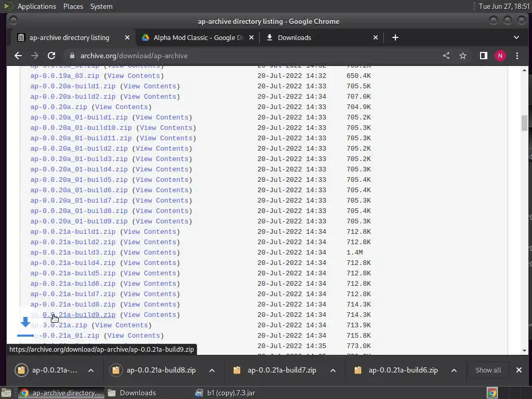Switch to the Downloads tab
The width and height of the screenshot is (532, 399).
click(322, 37)
